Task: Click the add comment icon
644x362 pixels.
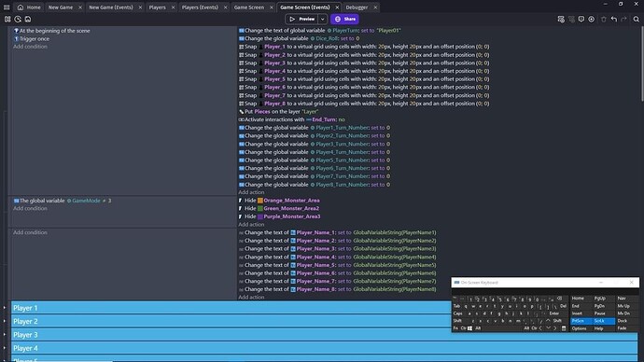Action: 581,19
